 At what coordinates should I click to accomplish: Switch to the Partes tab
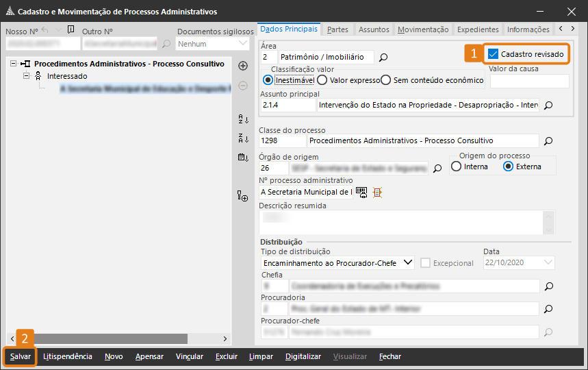(x=337, y=29)
